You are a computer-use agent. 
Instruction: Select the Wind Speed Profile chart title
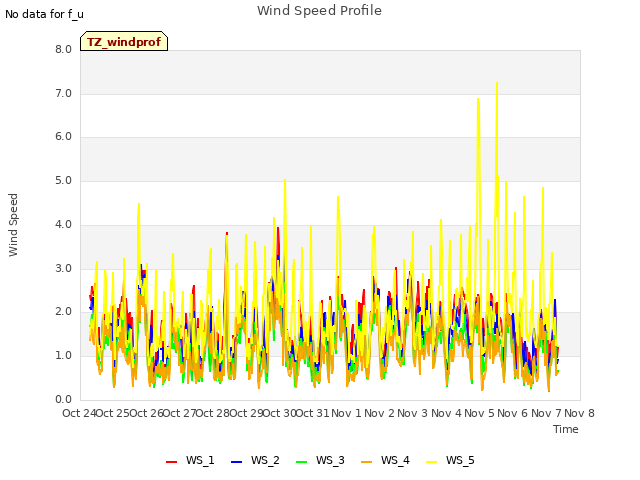[x=319, y=11]
